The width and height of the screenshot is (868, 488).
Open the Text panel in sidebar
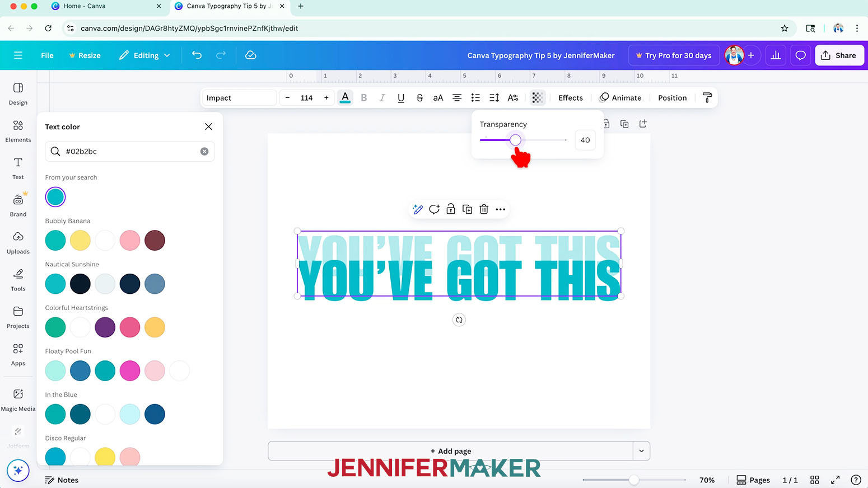pyautogui.click(x=18, y=168)
